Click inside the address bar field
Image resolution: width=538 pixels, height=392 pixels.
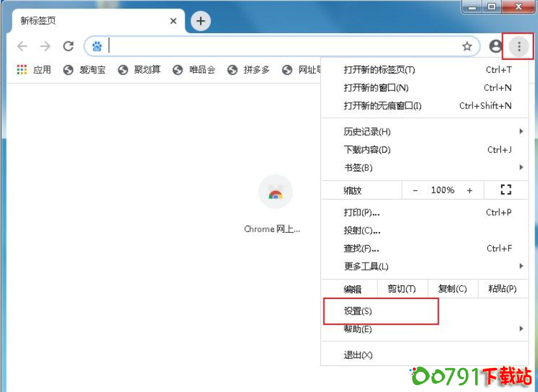pyautogui.click(x=279, y=46)
